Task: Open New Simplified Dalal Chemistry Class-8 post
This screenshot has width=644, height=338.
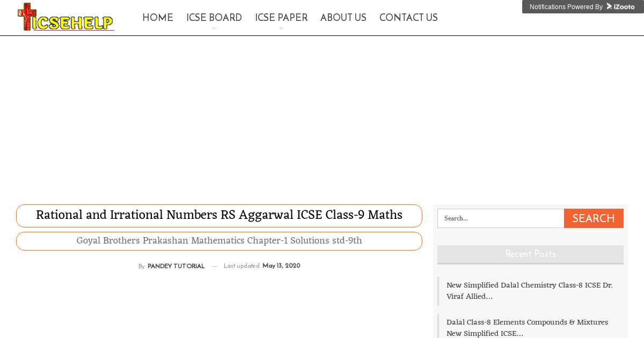Action: click(529, 291)
